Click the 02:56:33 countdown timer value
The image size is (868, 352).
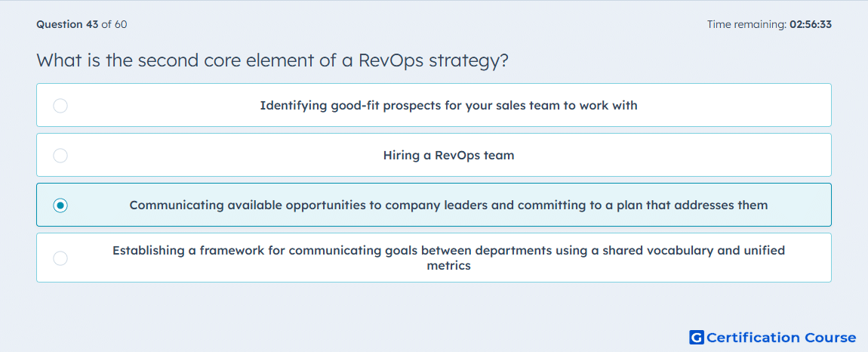pyautogui.click(x=811, y=24)
